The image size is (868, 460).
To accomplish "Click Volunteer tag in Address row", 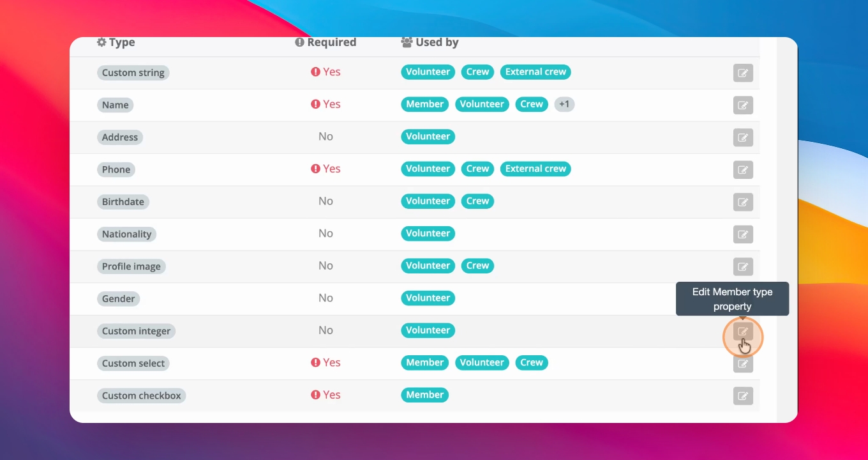I will pyautogui.click(x=428, y=136).
